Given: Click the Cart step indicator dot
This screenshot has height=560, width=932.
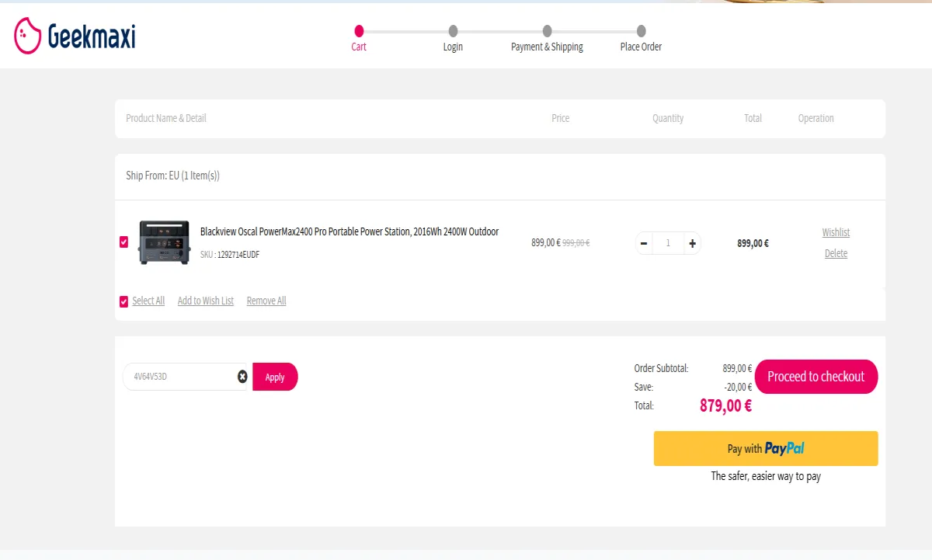Looking at the screenshot, I should 359,32.
